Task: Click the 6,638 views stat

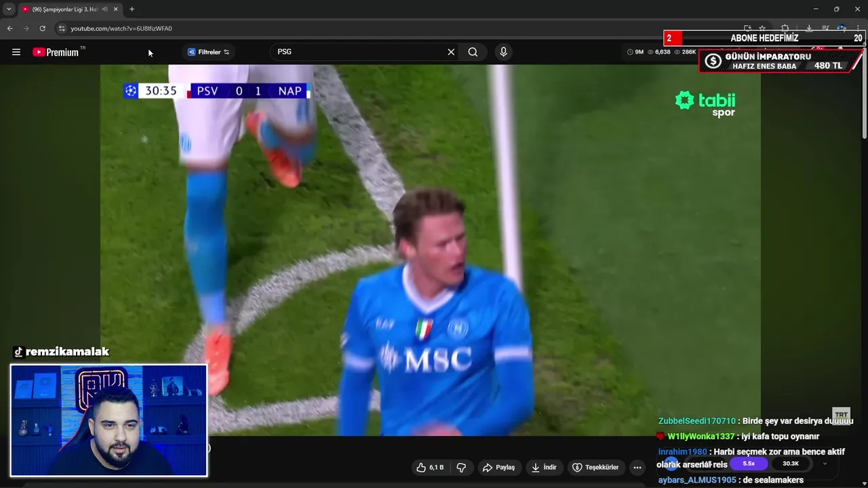Action: (x=659, y=52)
